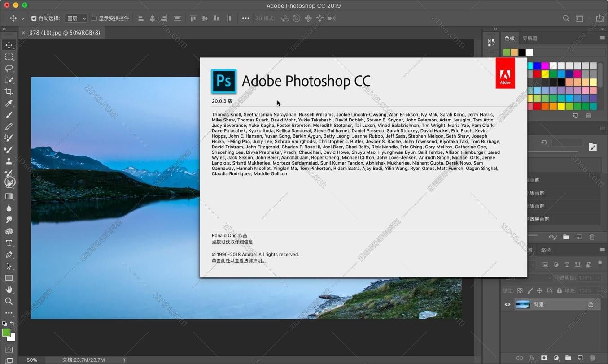
Task: Switch to the 路径 Paths tab
Action: point(546,250)
